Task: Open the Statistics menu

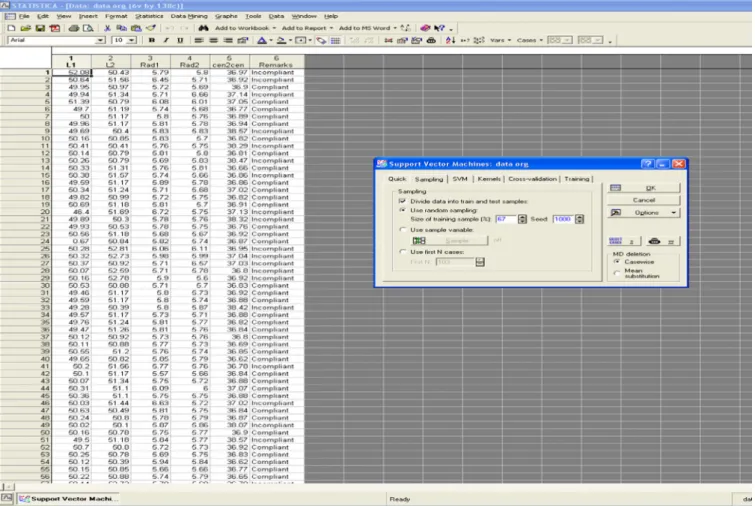Action: pos(149,16)
